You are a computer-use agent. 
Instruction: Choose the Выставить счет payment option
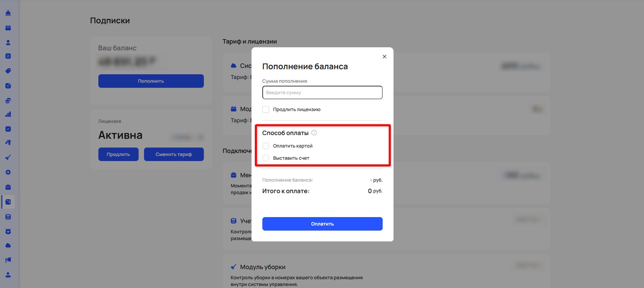266,158
